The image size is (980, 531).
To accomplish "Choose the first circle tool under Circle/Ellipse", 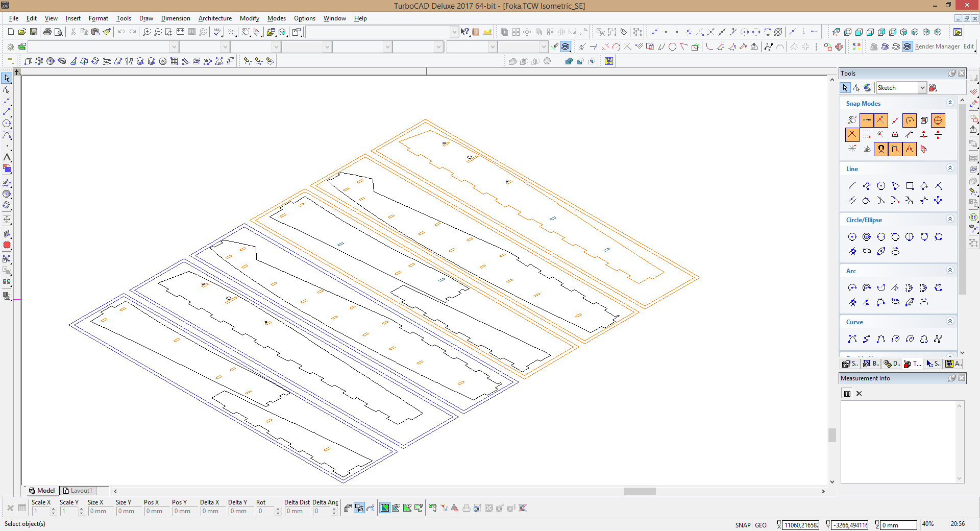I will [852, 237].
